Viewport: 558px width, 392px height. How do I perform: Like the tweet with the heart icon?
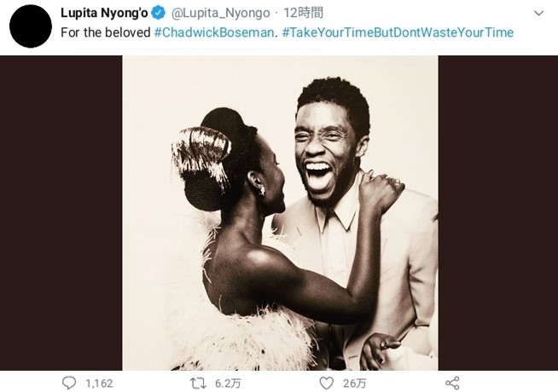pos(324,383)
